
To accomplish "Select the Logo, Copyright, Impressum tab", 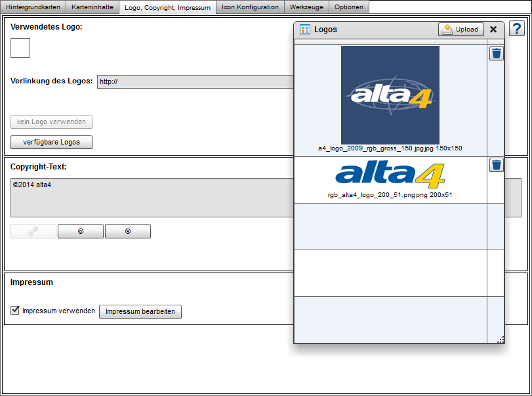I will pyautogui.click(x=168, y=7).
